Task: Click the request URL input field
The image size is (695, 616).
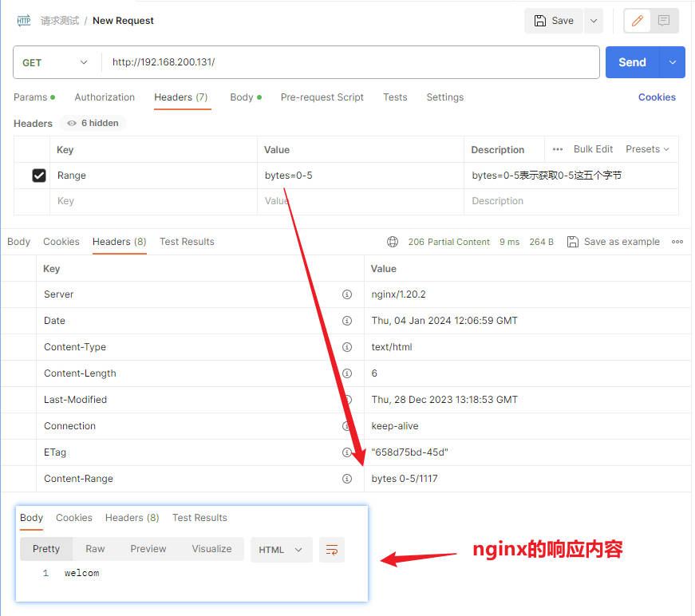Action: [351, 62]
